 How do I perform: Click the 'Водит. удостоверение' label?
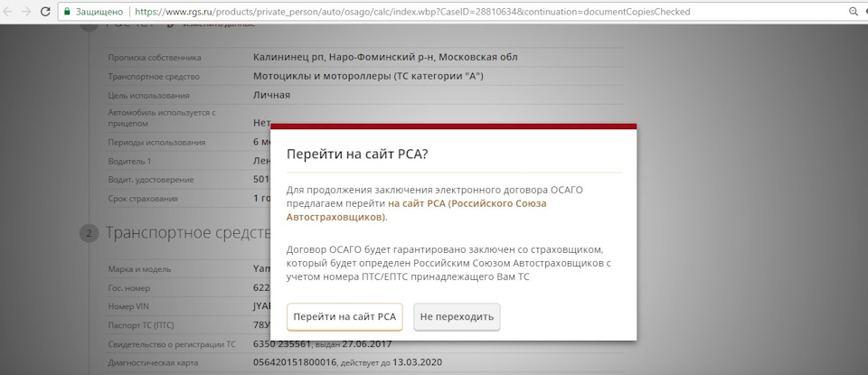point(151,180)
